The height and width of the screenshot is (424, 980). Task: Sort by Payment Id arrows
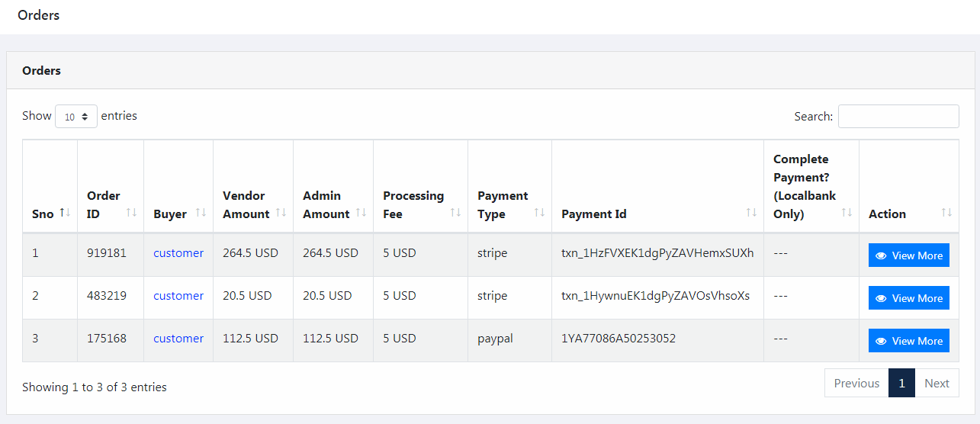point(751,213)
